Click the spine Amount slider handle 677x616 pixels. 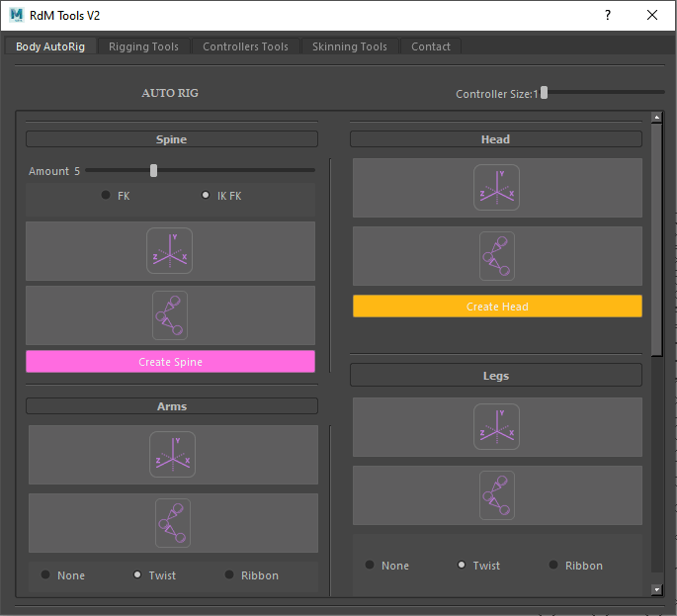pos(154,171)
